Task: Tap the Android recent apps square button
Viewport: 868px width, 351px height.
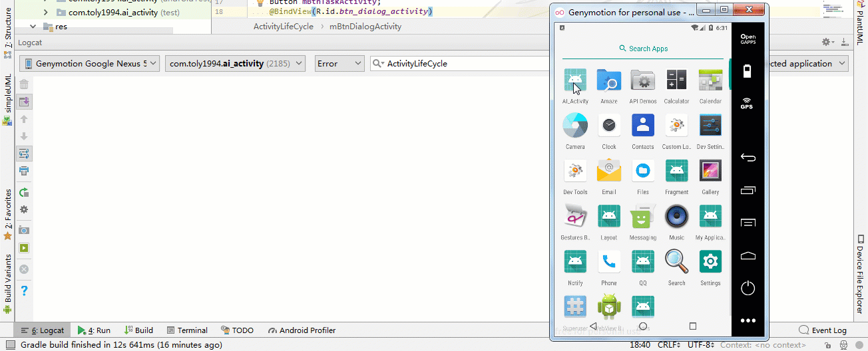Action: click(x=693, y=326)
